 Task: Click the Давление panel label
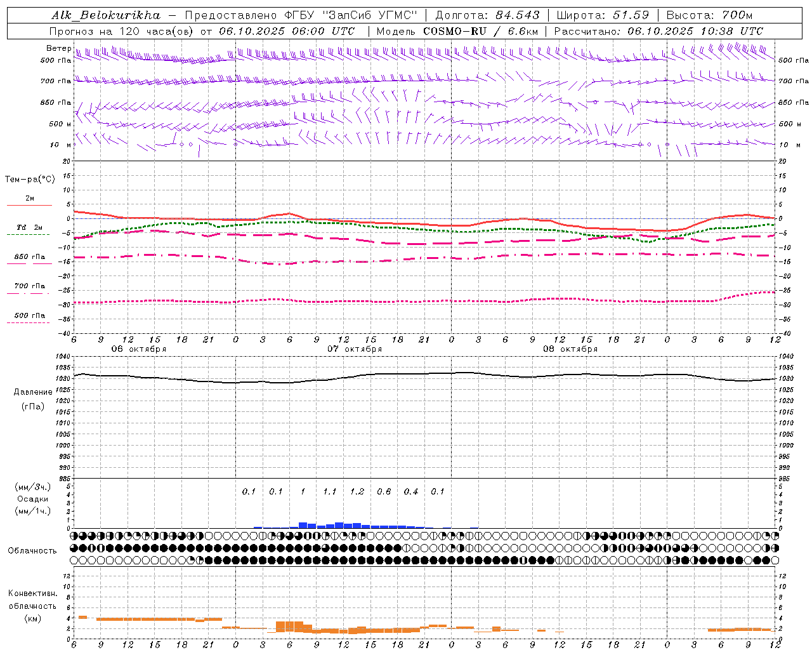point(33,392)
